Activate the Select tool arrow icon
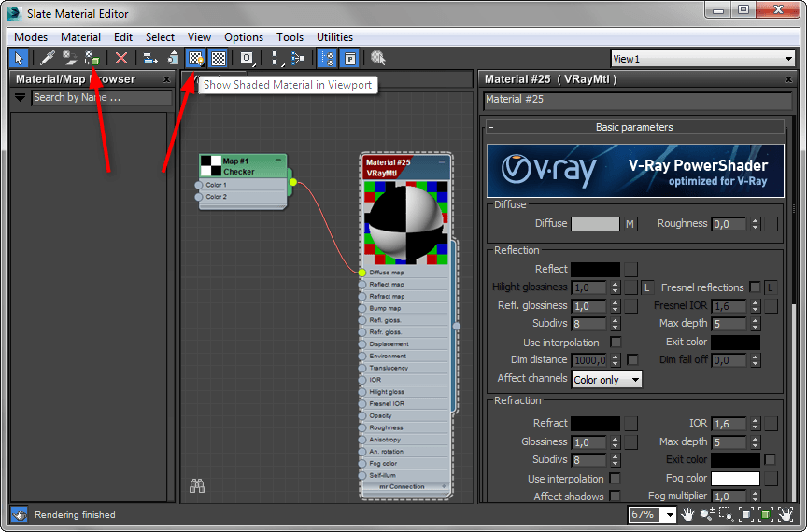807x532 pixels. (x=19, y=58)
